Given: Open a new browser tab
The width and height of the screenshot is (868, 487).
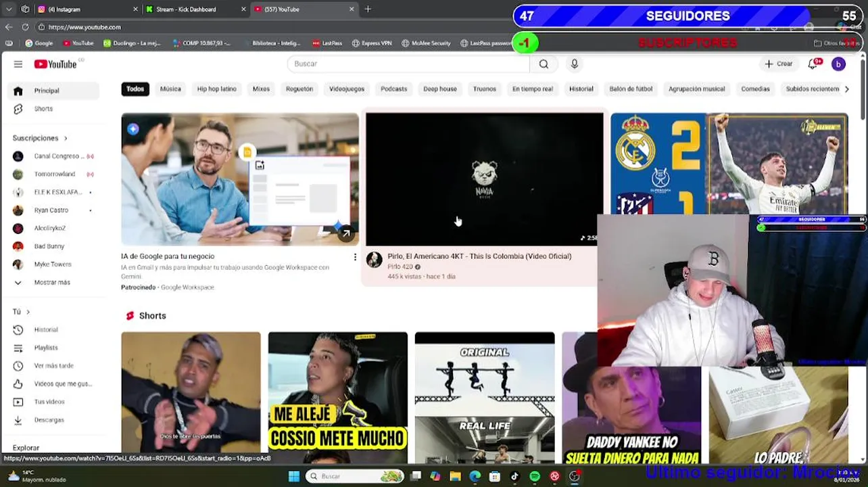Looking at the screenshot, I should 368,9.
